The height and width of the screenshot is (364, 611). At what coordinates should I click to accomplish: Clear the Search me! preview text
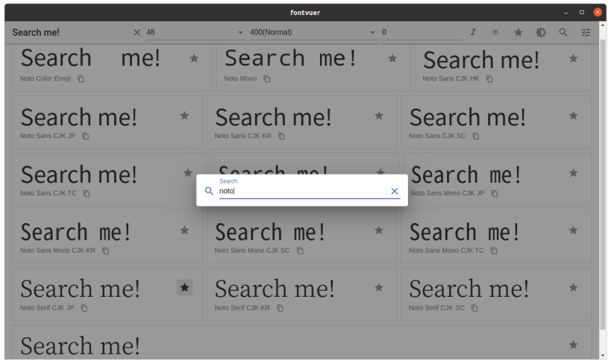tap(137, 32)
